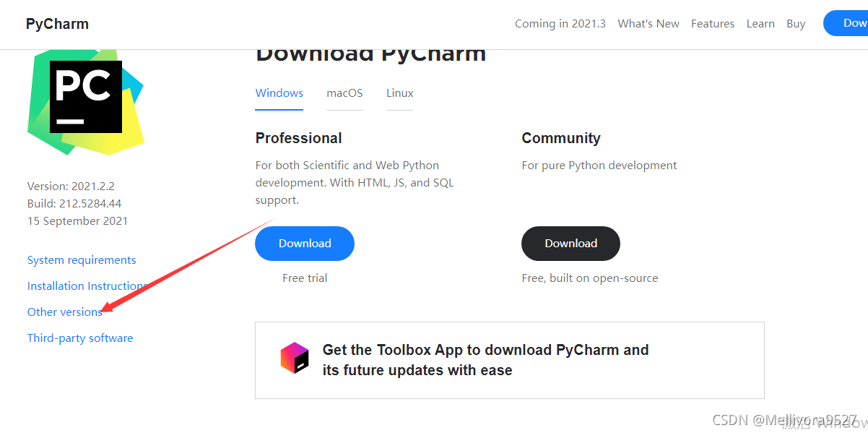Image resolution: width=868 pixels, height=433 pixels.
Task: Click the Toolbox App cube icon
Action: pyautogui.click(x=295, y=358)
